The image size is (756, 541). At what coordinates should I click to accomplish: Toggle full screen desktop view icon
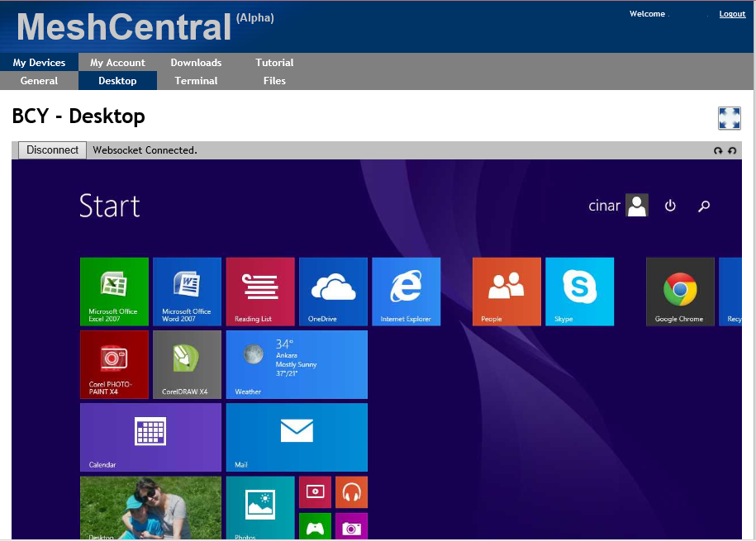tap(729, 118)
